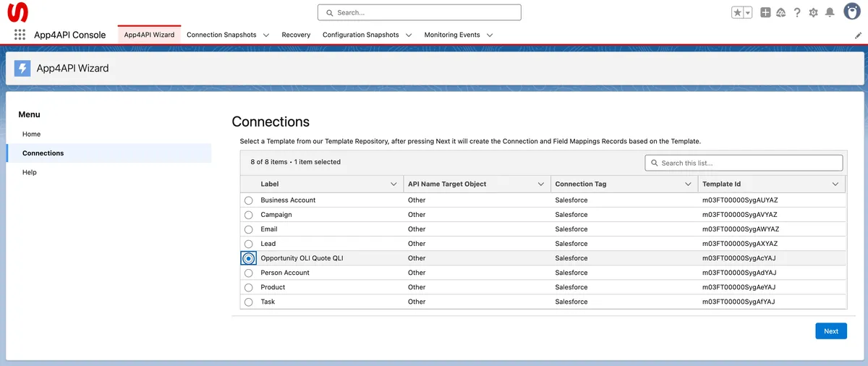Open the Favorites star icon
Image resolution: width=868 pixels, height=366 pixels.
click(x=737, y=12)
